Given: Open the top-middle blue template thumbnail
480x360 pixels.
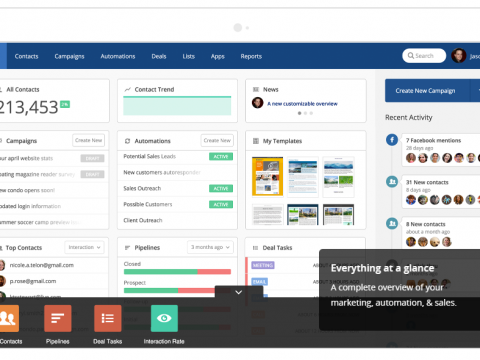Looking at the screenshot, I should pos(303,177).
